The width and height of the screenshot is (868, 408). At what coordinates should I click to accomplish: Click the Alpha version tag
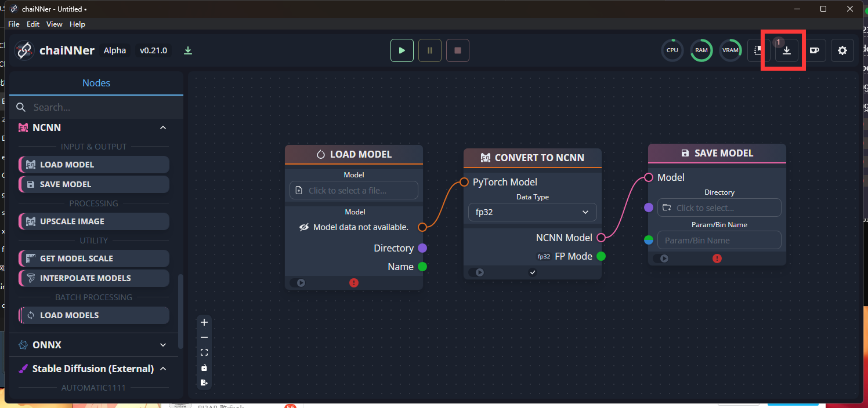(x=115, y=50)
